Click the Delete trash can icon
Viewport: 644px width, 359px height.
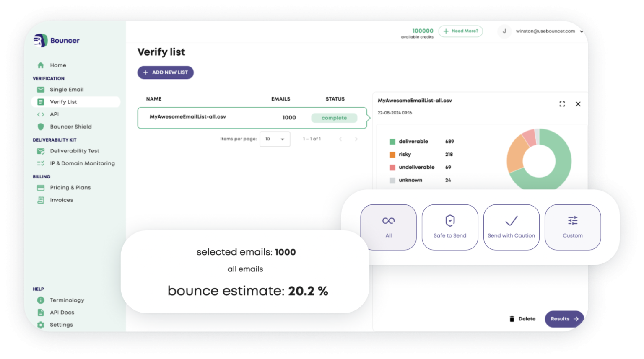[x=512, y=319]
